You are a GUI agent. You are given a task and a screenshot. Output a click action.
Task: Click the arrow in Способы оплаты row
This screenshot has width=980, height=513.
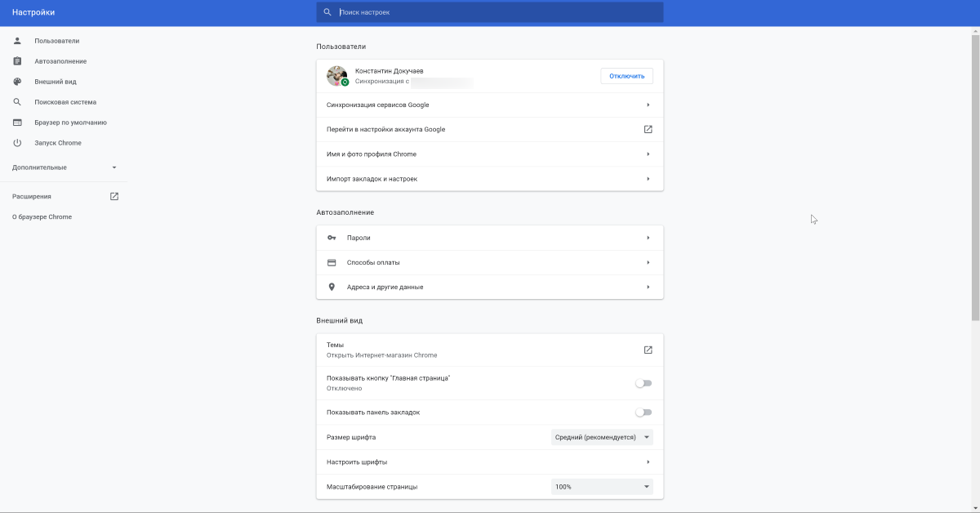pyautogui.click(x=648, y=262)
